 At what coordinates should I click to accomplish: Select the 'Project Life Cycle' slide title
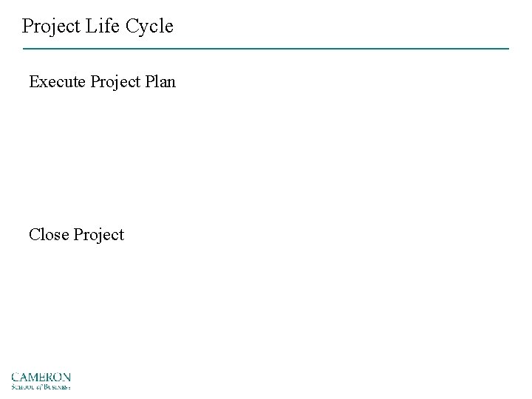click(98, 26)
